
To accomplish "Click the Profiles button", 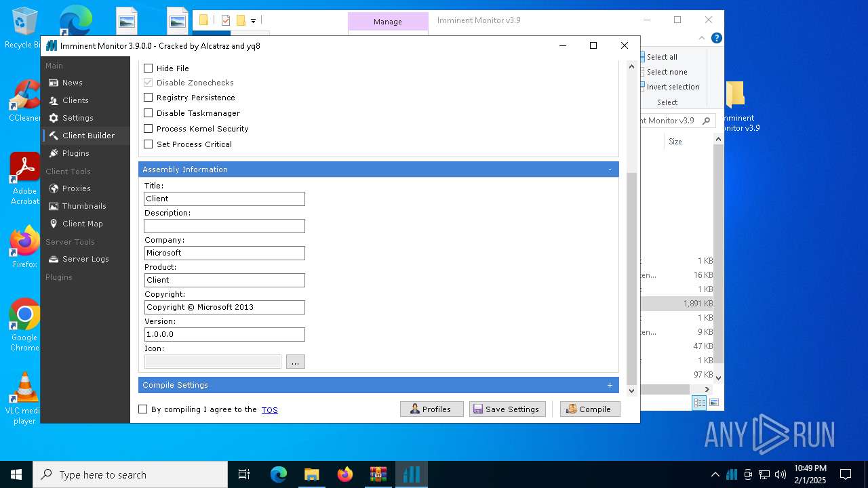I will point(432,409).
